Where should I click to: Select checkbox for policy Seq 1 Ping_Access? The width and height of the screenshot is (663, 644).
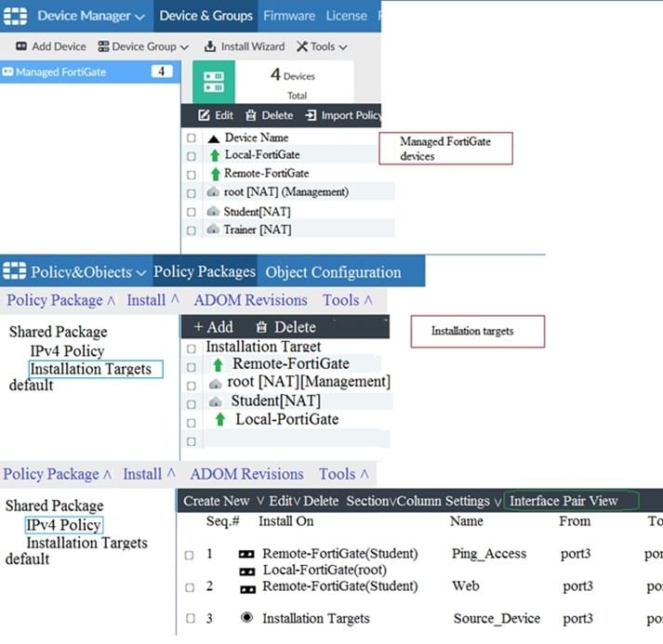pos(189,555)
